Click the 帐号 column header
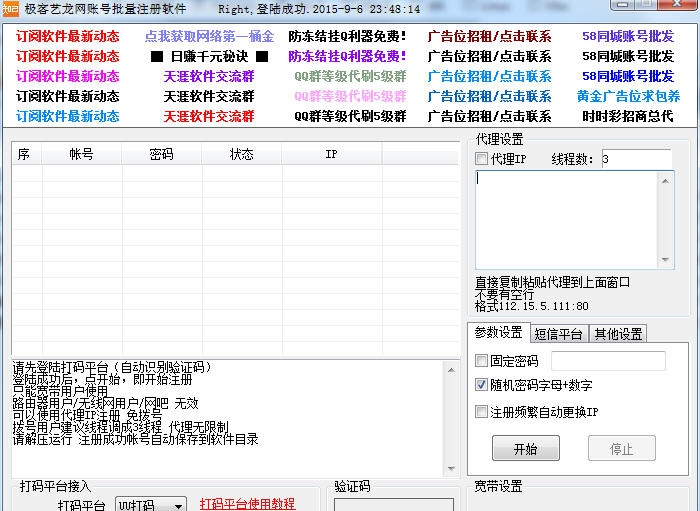 click(x=81, y=154)
